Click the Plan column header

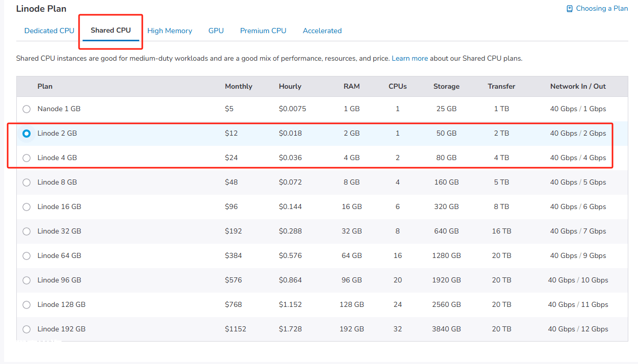[x=45, y=86]
